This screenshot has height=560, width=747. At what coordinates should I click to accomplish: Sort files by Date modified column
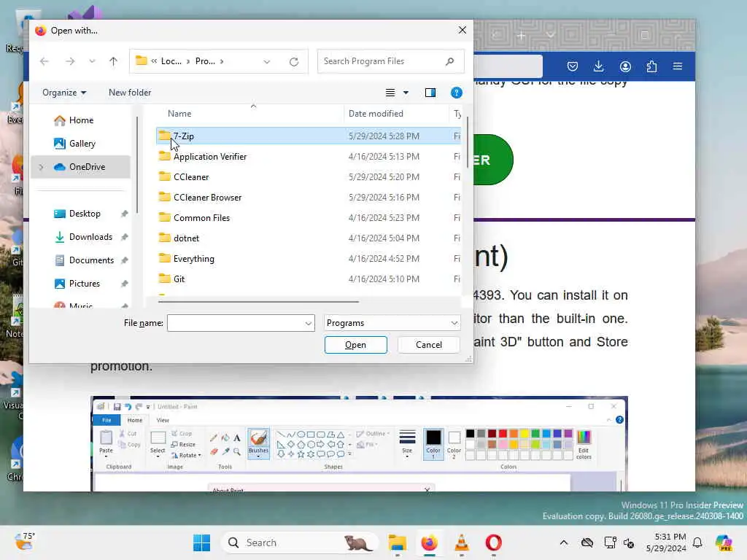tap(376, 114)
